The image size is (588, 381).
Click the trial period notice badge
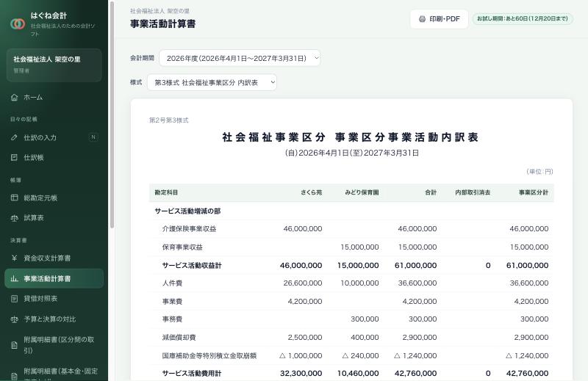pyautogui.click(x=523, y=19)
